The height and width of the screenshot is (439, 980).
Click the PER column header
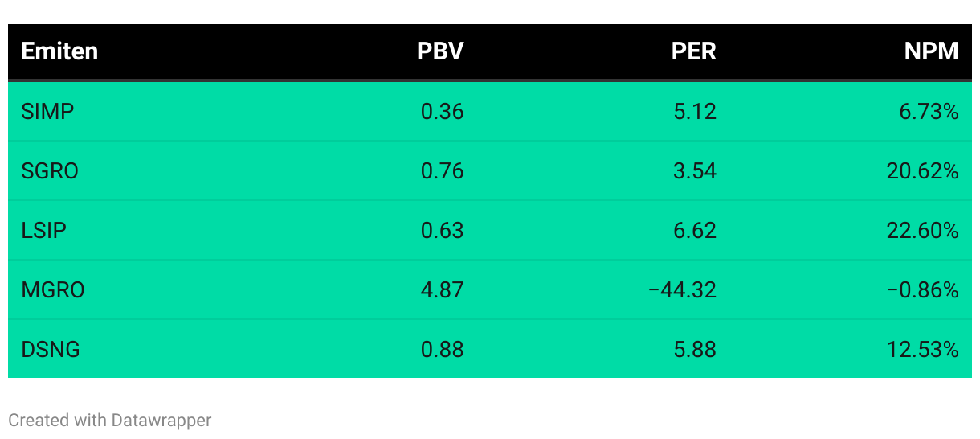[693, 51]
